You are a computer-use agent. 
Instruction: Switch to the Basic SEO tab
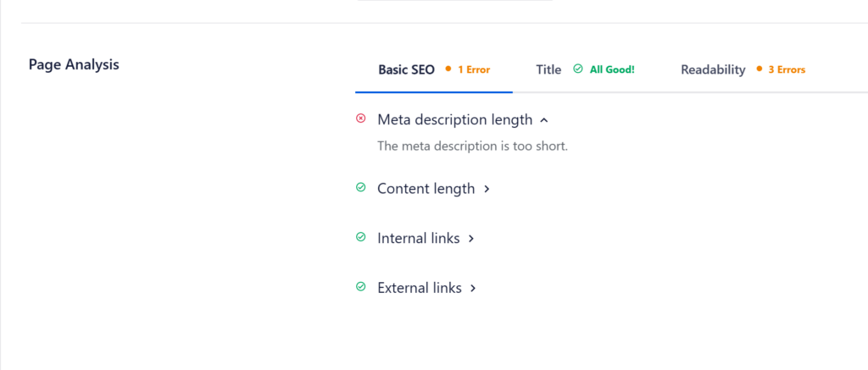click(x=406, y=69)
